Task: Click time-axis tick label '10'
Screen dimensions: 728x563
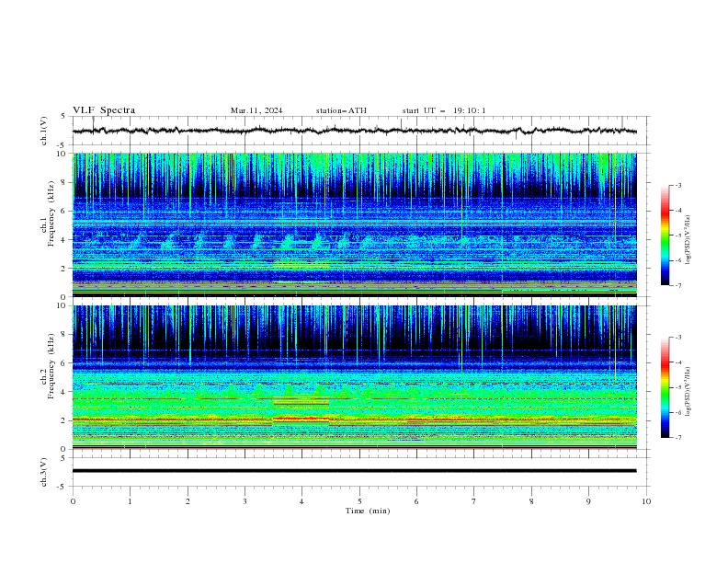Action: pyautogui.click(x=646, y=501)
